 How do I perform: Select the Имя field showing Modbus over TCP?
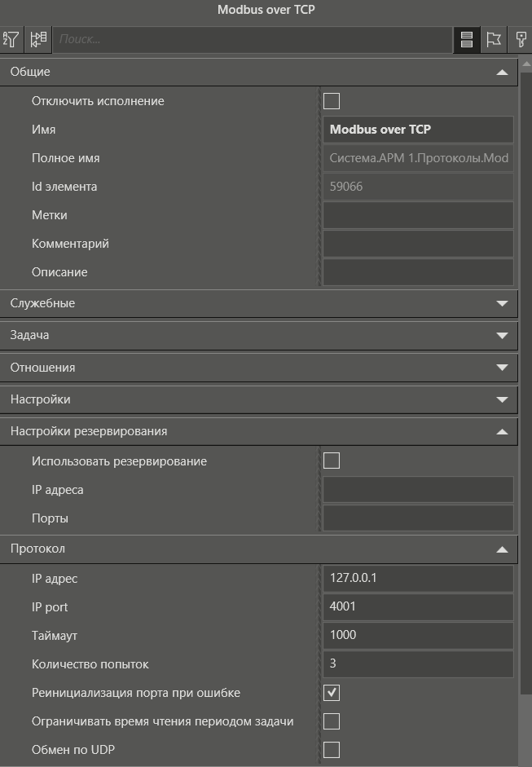(x=417, y=130)
